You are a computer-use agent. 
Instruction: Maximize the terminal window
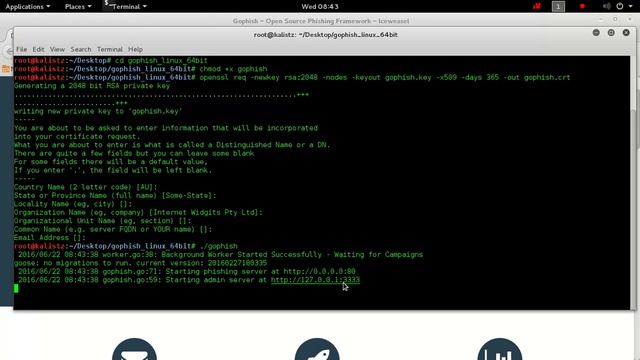click(x=611, y=33)
